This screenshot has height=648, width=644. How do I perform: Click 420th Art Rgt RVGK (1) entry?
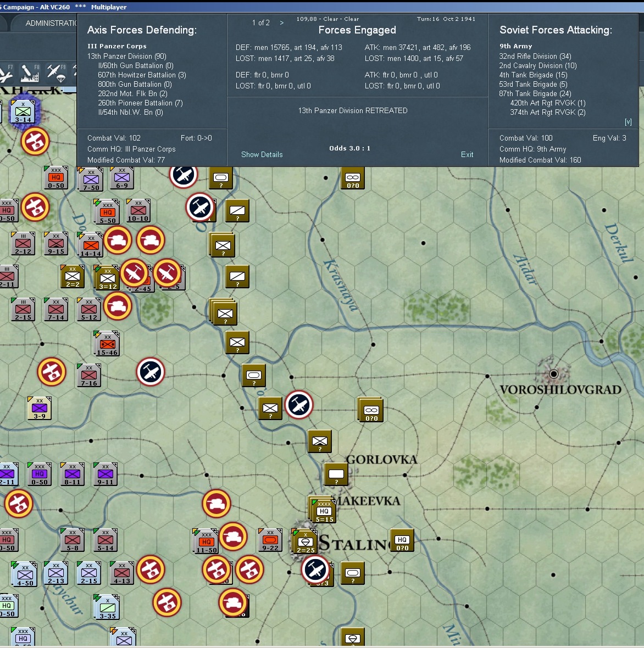tap(548, 103)
